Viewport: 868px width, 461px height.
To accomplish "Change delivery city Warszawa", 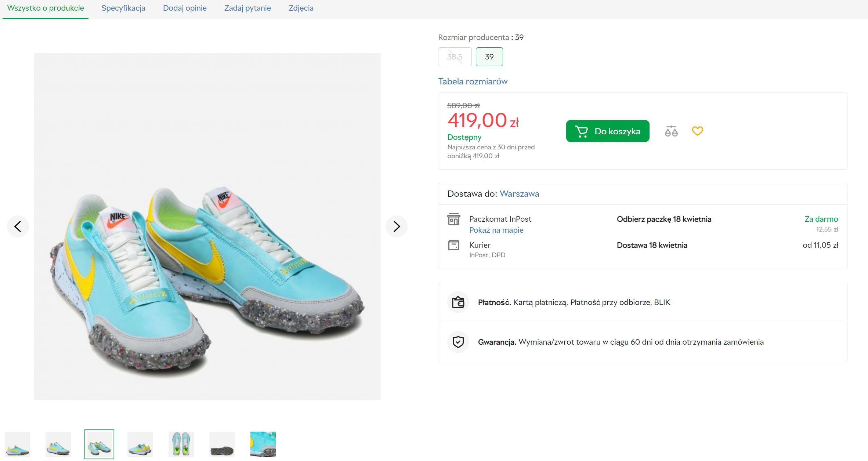I will click(x=519, y=194).
